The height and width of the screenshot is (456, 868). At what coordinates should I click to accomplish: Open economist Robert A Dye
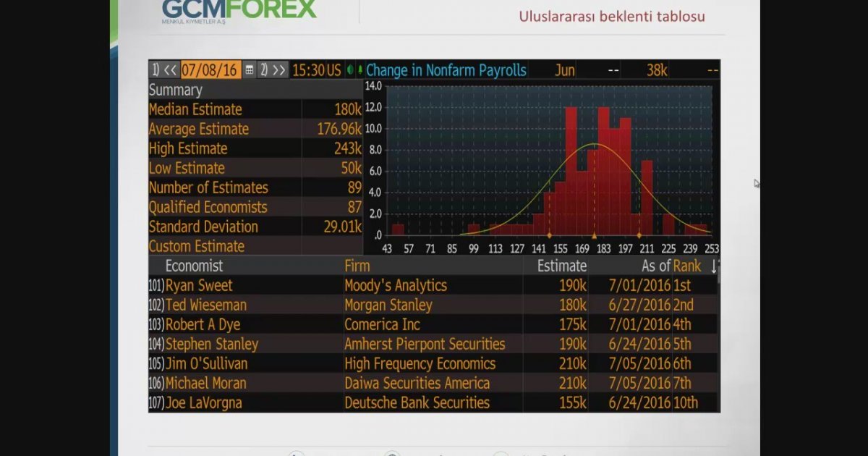[203, 324]
